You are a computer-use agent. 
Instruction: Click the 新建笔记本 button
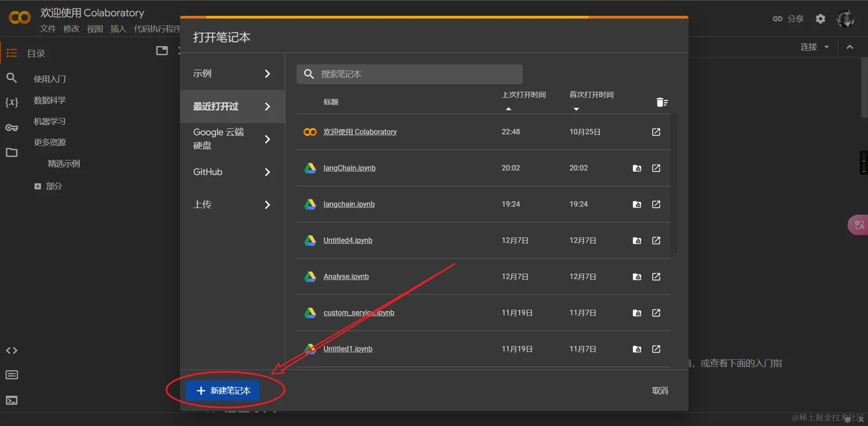tap(222, 391)
